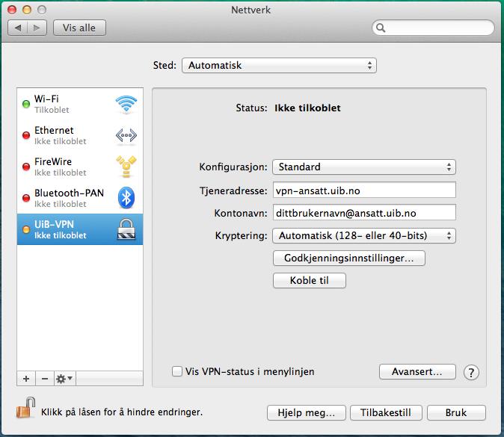
Task: Click the Koble til button
Action: [310, 281]
